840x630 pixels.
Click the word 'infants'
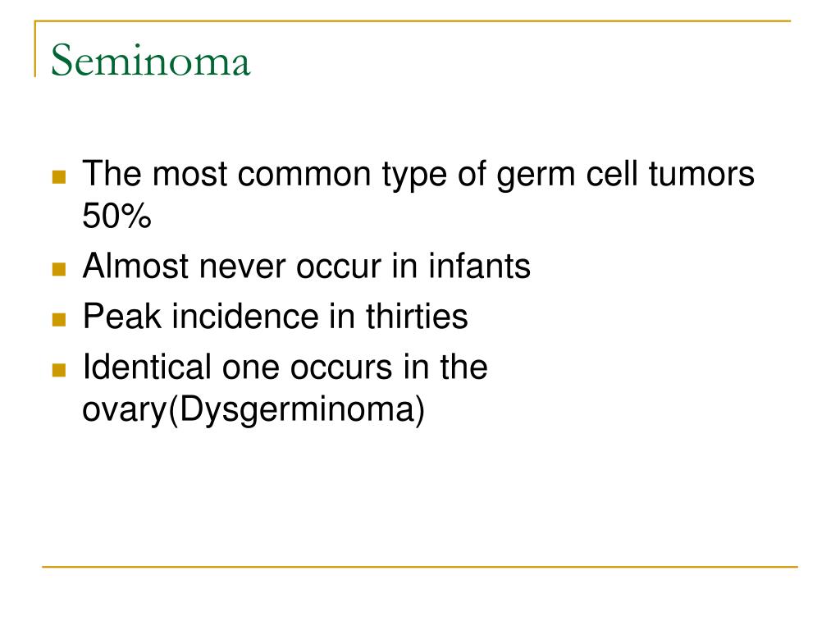point(479,267)
